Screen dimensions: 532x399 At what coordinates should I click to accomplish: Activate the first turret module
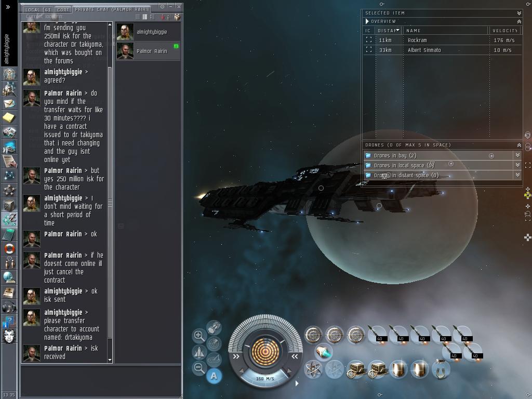313,335
